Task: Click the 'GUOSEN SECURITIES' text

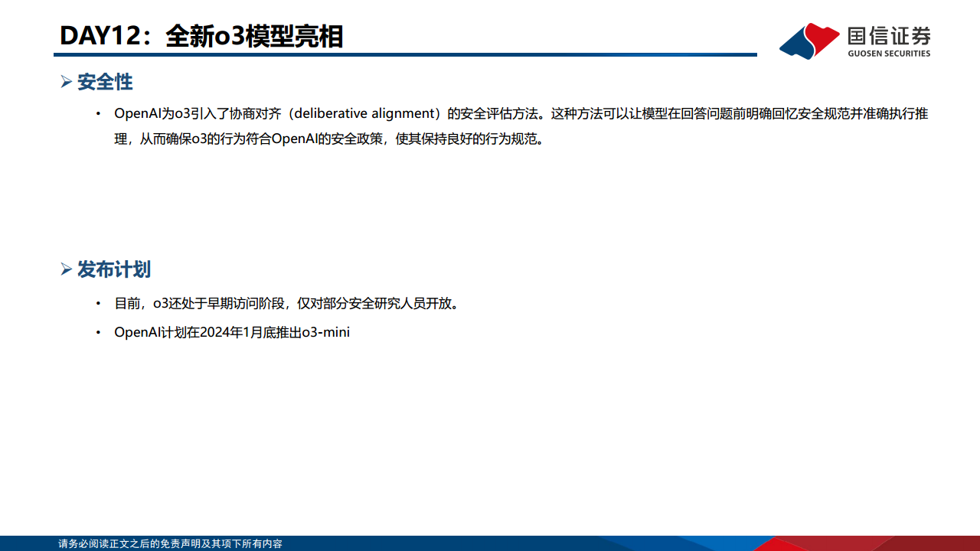Action: 890,54
